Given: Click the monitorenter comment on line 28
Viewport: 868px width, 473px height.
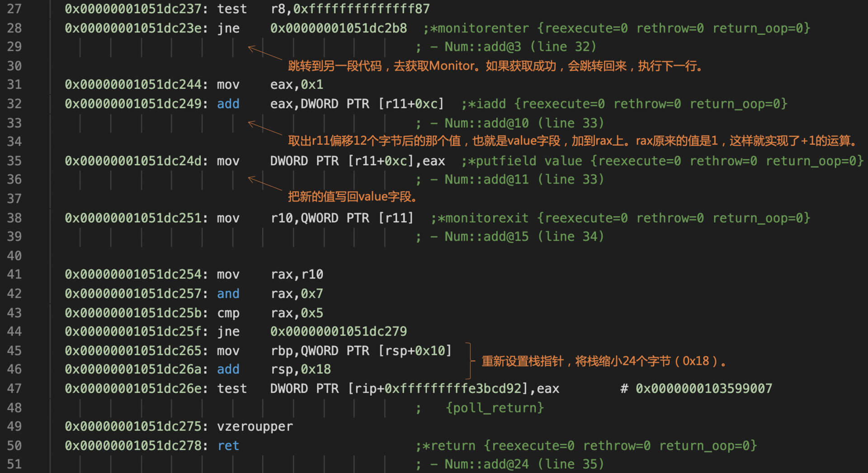Looking at the screenshot, I should tap(617, 28).
